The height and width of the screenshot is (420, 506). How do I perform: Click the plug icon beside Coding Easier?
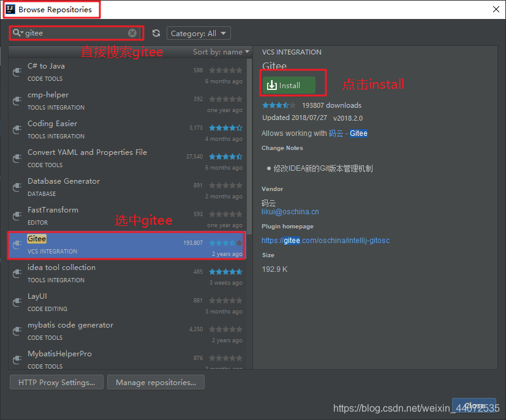(17, 130)
